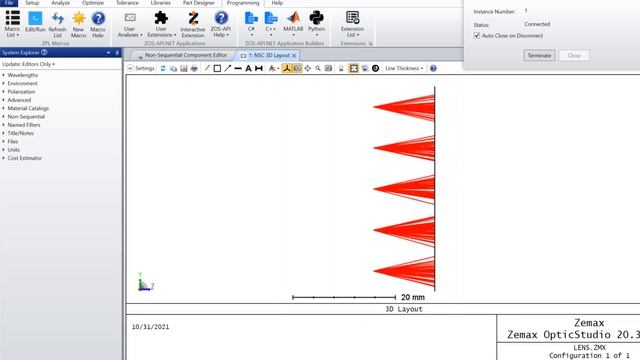The image size is (640, 360).
Task: Open Macro Help
Action: 98,24
